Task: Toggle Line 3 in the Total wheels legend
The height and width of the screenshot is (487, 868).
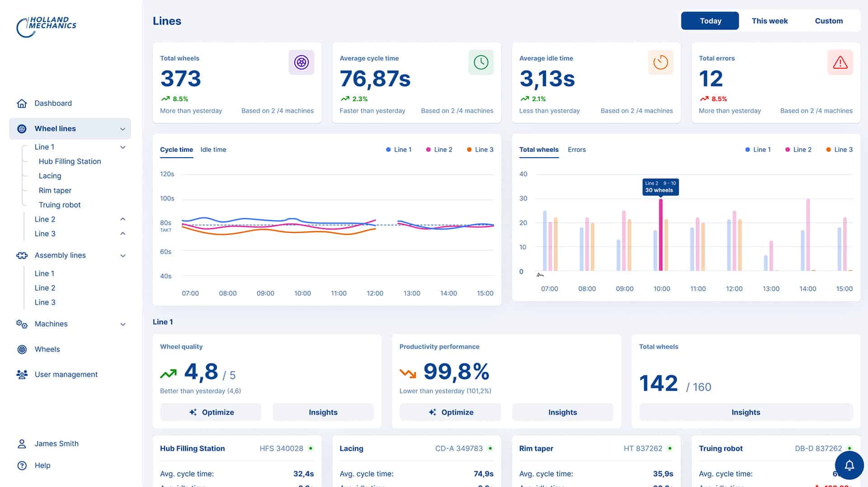Action: 839,150
